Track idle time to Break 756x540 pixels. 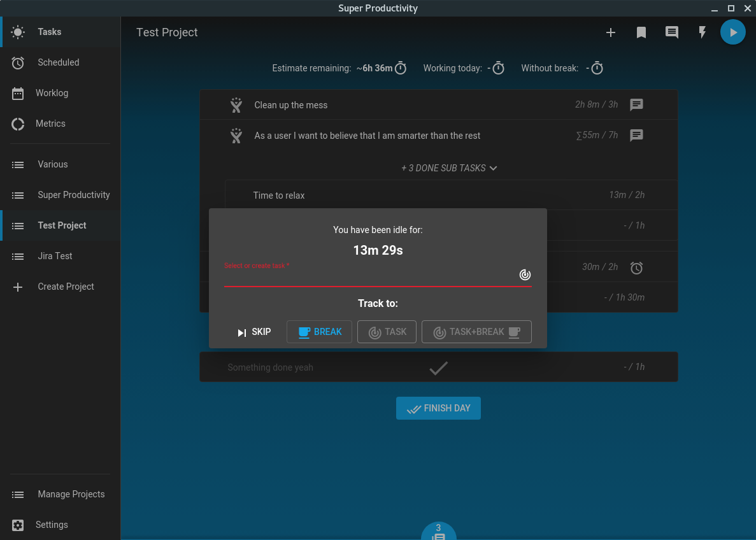(x=319, y=332)
